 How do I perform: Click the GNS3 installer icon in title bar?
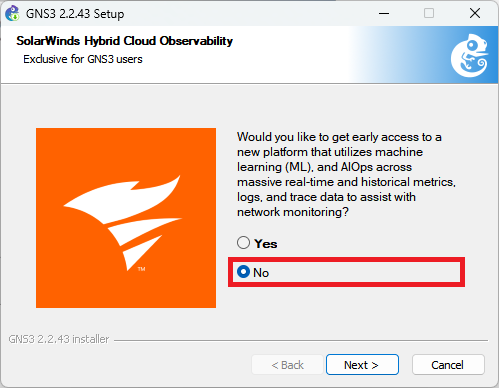(x=12, y=13)
